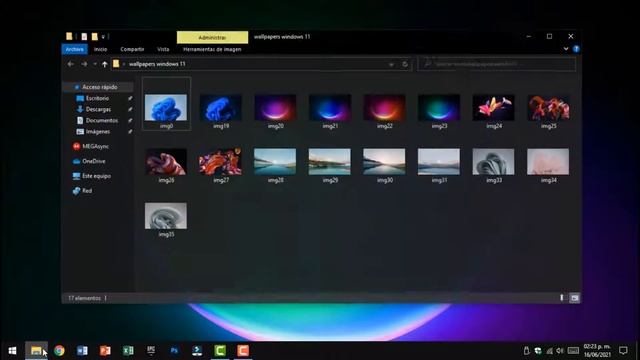The width and height of the screenshot is (640, 360).
Task: Click File Explorer taskbar icon
Action: point(36,351)
